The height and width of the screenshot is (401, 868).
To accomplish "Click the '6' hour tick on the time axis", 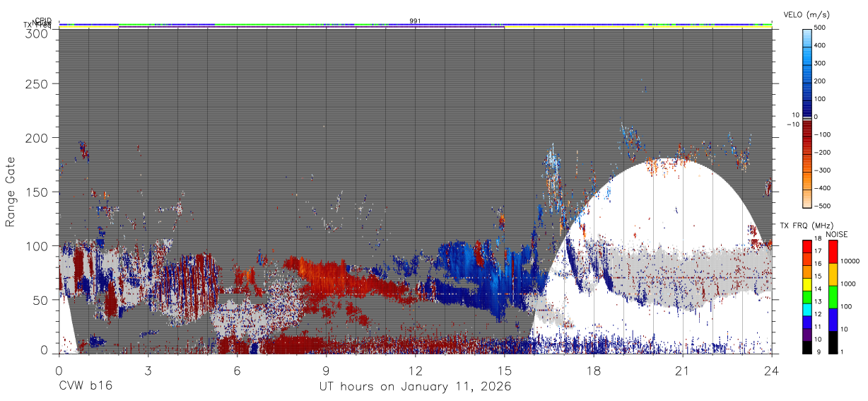I will [237, 370].
